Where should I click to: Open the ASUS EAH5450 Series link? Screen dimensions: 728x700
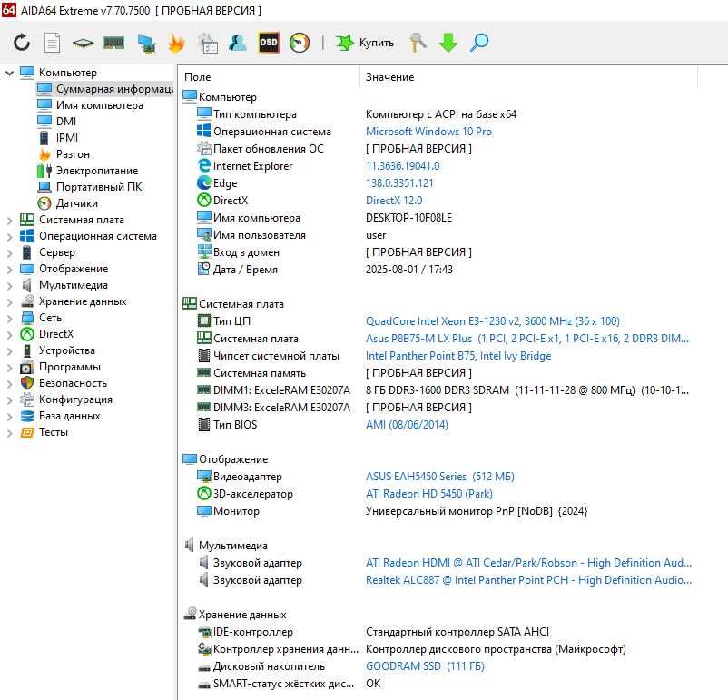pos(439,477)
